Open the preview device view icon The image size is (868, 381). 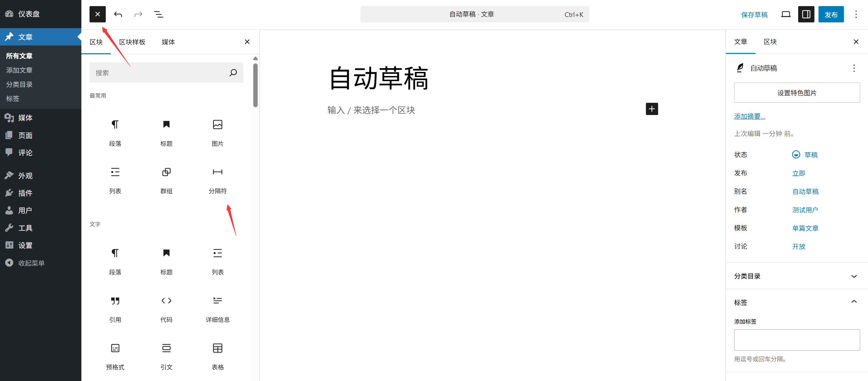(x=786, y=14)
